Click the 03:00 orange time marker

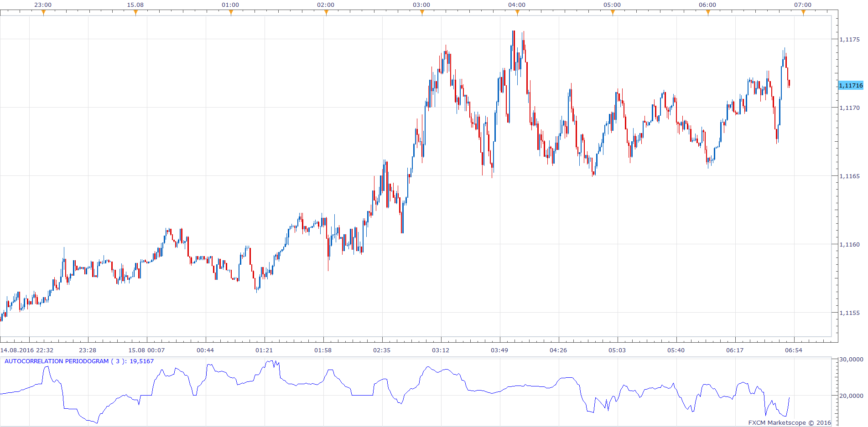[x=422, y=13]
